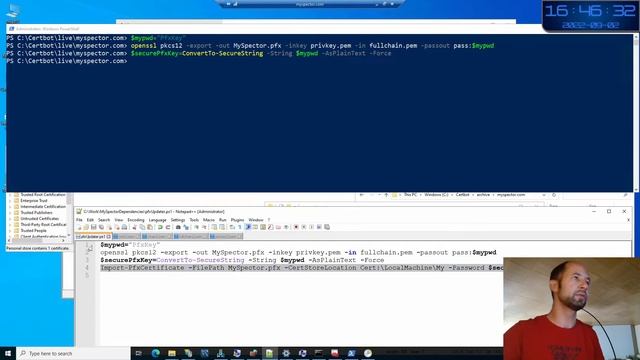Click the certificate tree horizontal scrollbar
The height and width of the screenshot is (360, 640).
coord(37,241)
